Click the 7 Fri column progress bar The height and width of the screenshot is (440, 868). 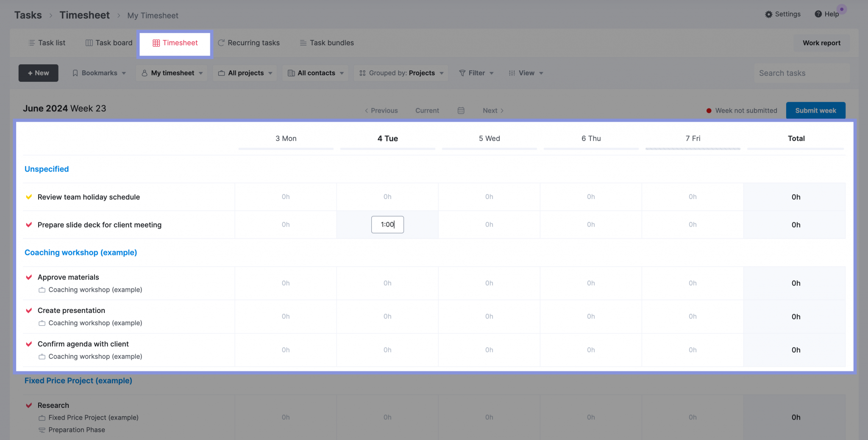pos(693,149)
